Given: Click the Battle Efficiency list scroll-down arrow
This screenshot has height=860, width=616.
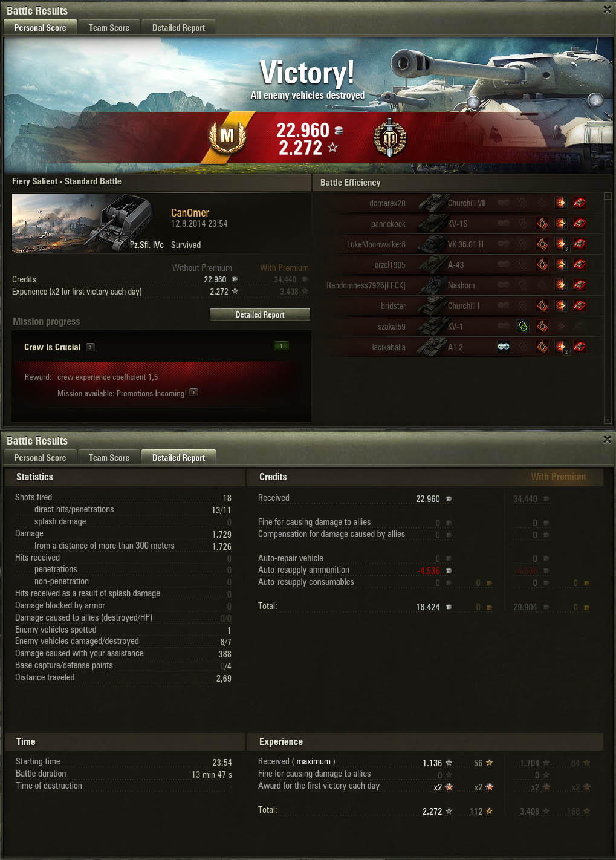Looking at the screenshot, I should point(608,420).
